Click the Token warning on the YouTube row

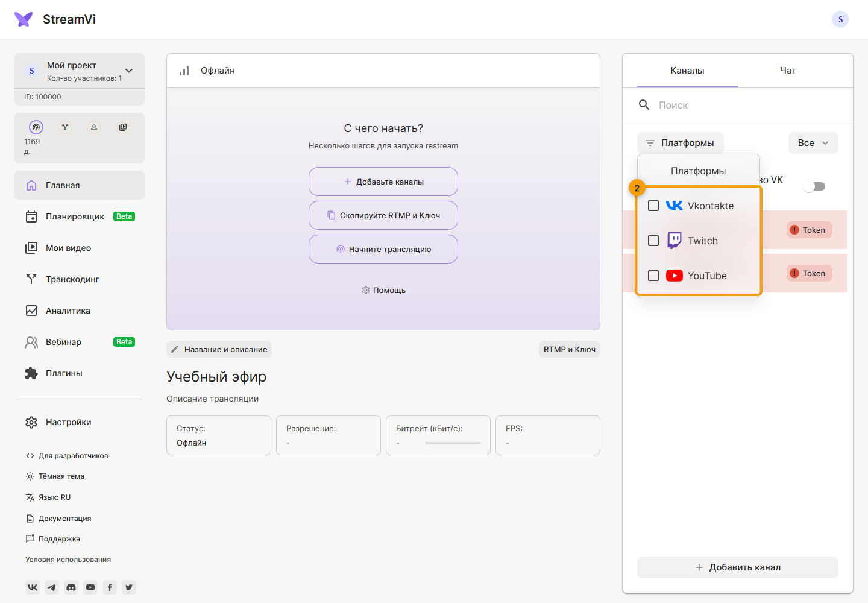[810, 273]
